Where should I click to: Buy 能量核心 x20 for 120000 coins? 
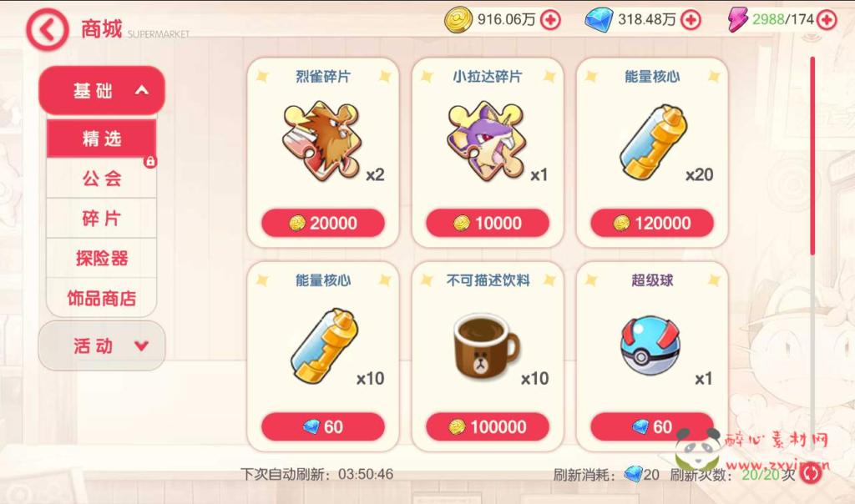pyautogui.click(x=652, y=223)
